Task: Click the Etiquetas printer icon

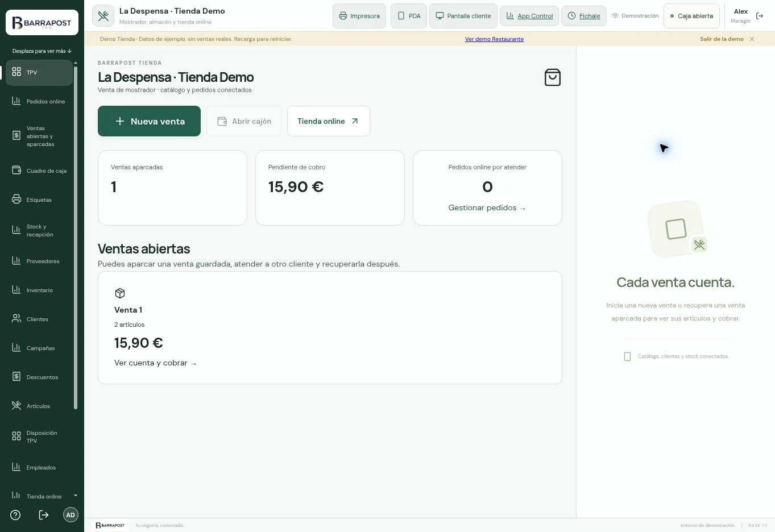Action: click(16, 199)
